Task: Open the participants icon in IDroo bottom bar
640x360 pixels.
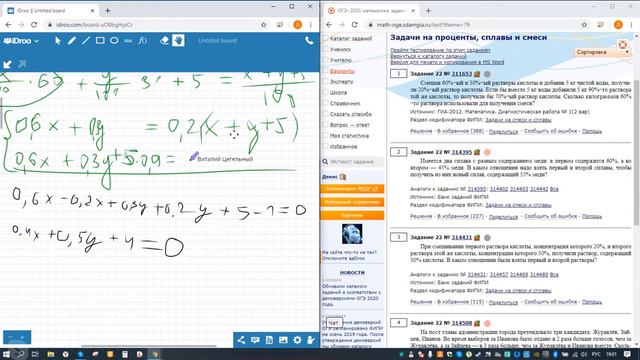Action: click(x=311, y=340)
